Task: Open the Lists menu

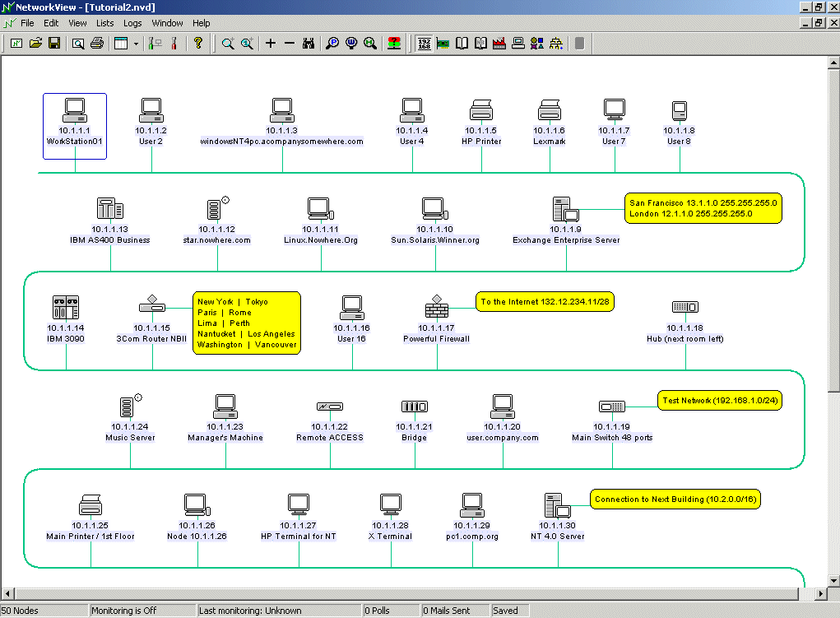Action: (x=105, y=23)
